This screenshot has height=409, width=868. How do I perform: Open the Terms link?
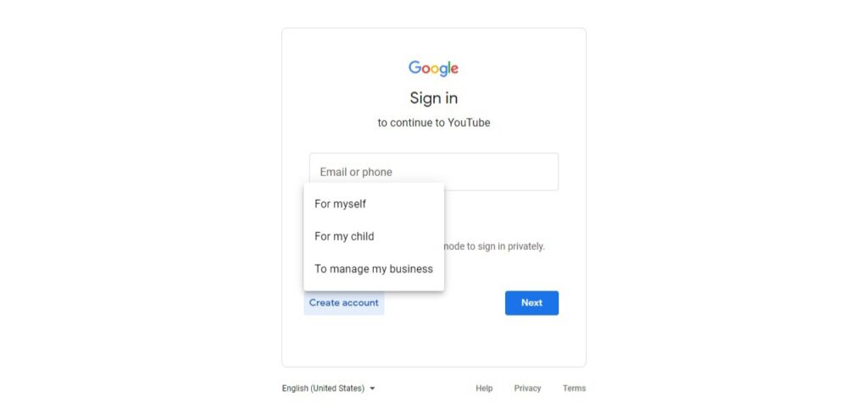[x=574, y=388]
